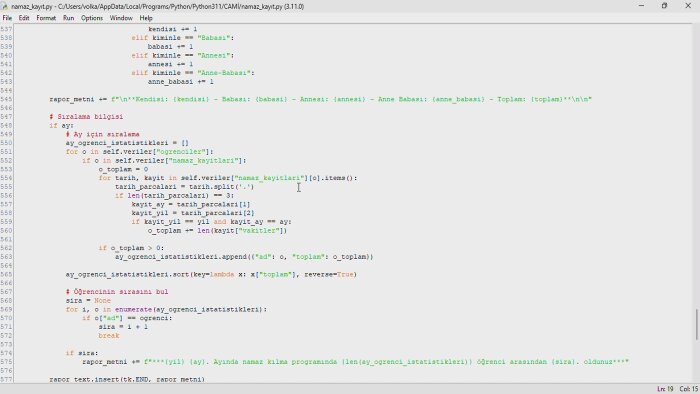Open the File menu

[x=7, y=18]
